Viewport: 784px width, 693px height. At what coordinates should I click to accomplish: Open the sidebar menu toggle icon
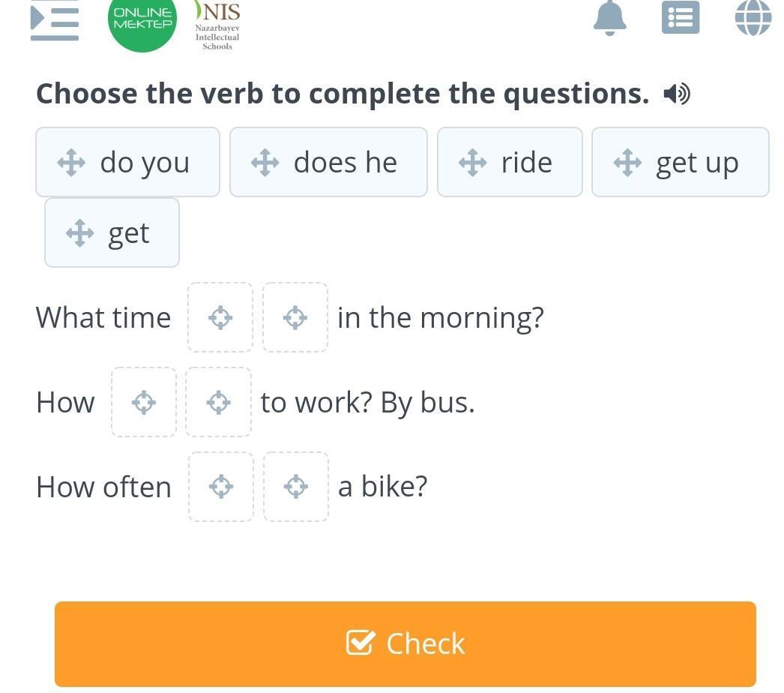click(x=54, y=21)
